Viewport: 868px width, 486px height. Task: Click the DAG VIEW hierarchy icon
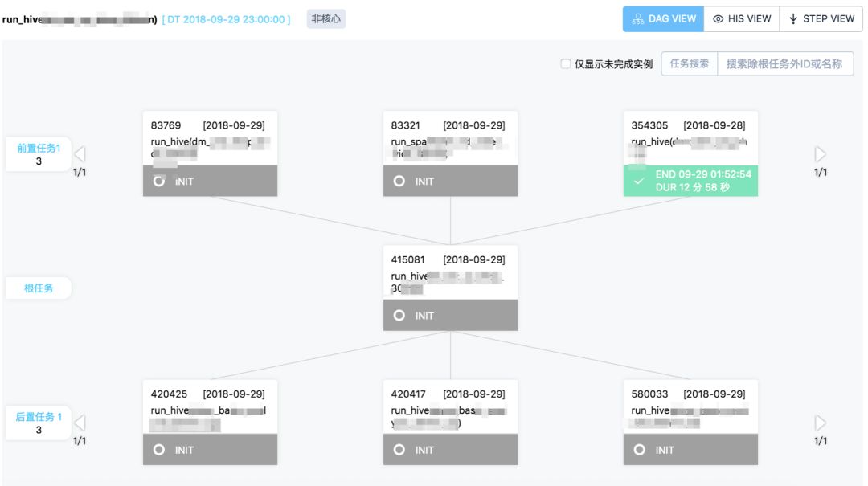coord(637,19)
